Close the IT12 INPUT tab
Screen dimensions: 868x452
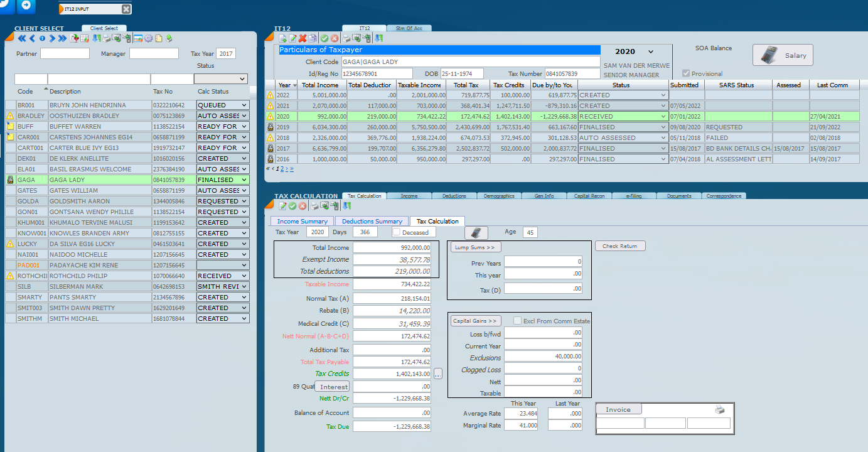(126, 9)
